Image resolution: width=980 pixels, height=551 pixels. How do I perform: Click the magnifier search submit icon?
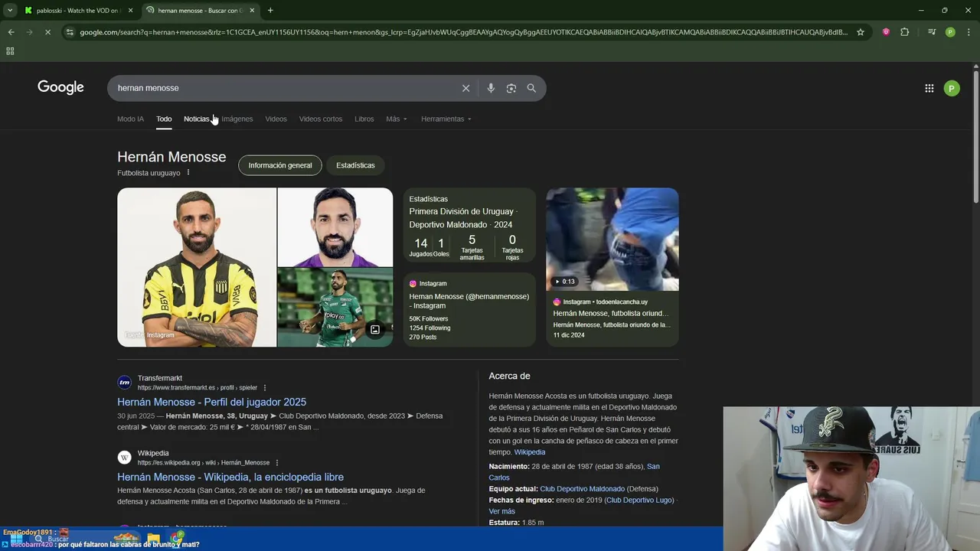[x=531, y=88]
